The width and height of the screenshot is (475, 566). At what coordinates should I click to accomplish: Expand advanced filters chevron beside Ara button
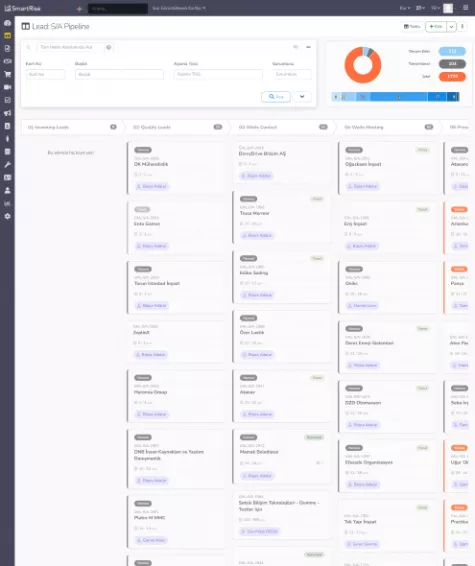tap(302, 97)
